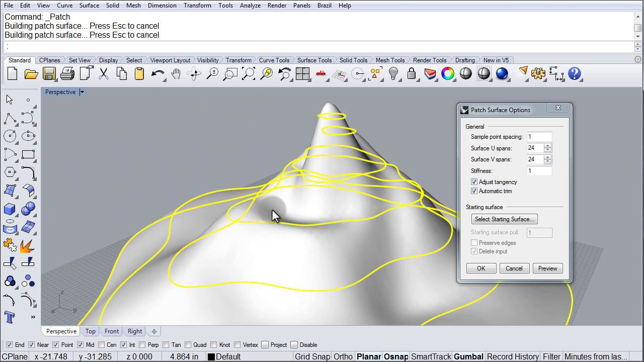Toggle the End osnap checkbox
Viewport: 644px width, 362px height.
[x=9, y=345]
